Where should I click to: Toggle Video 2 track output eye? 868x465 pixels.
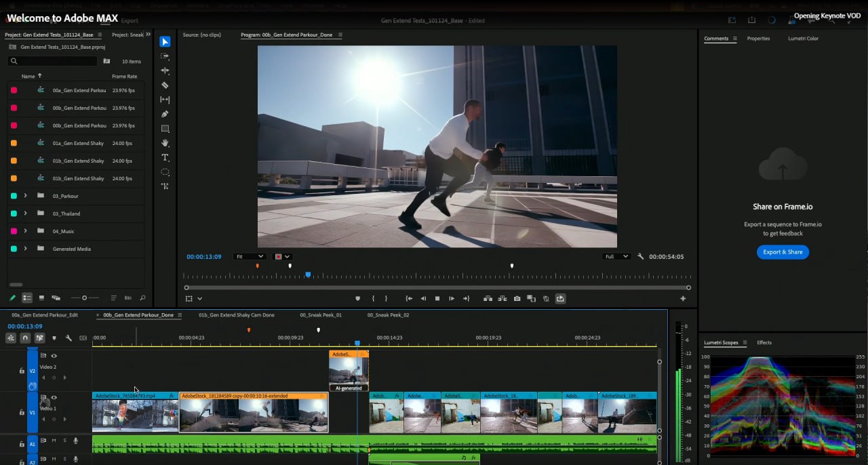[54, 356]
